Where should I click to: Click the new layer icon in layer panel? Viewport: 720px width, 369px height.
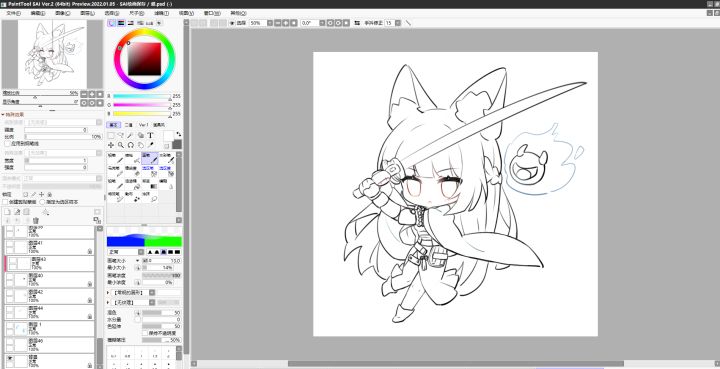(x=8, y=212)
